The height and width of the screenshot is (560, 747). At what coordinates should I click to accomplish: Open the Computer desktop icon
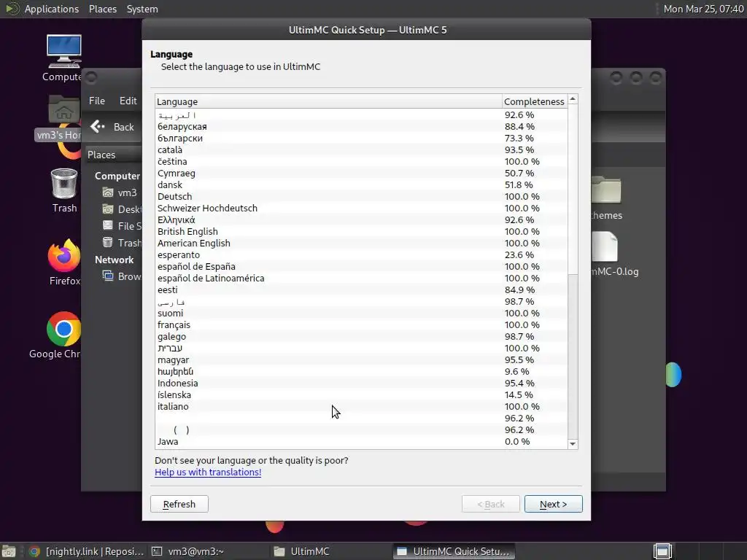pos(63,52)
